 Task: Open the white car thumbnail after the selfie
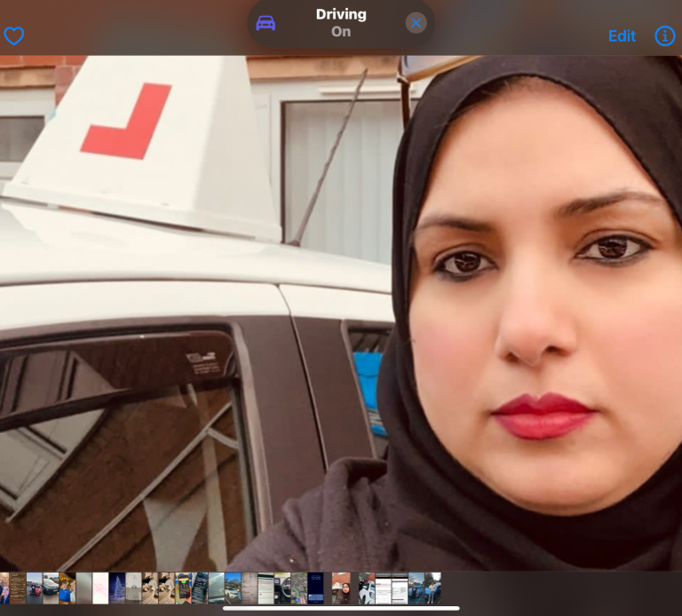[x=367, y=588]
